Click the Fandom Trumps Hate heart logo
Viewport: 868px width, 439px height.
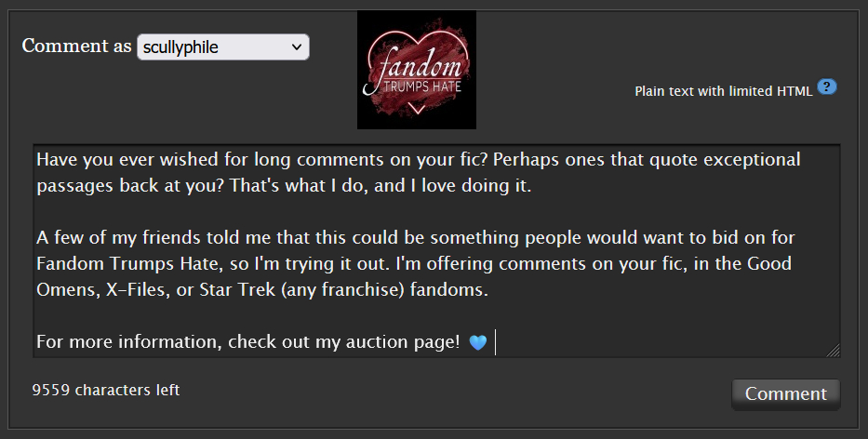[416, 70]
